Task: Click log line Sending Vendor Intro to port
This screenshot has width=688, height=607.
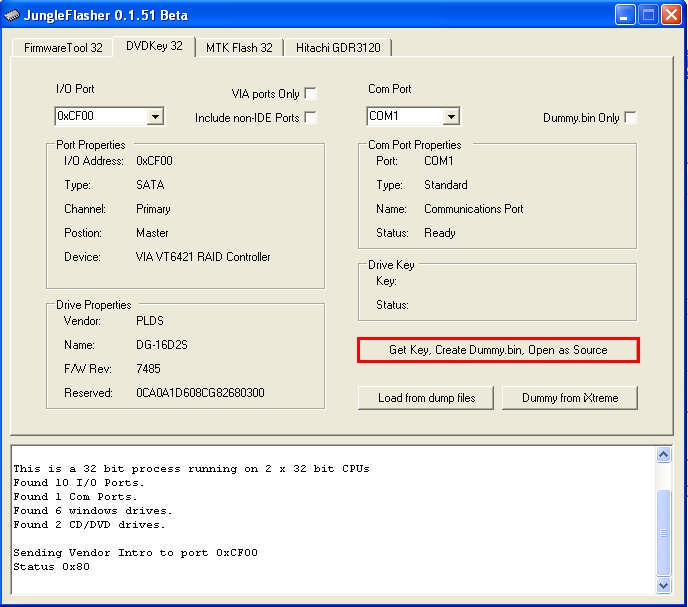Action: tap(135, 553)
